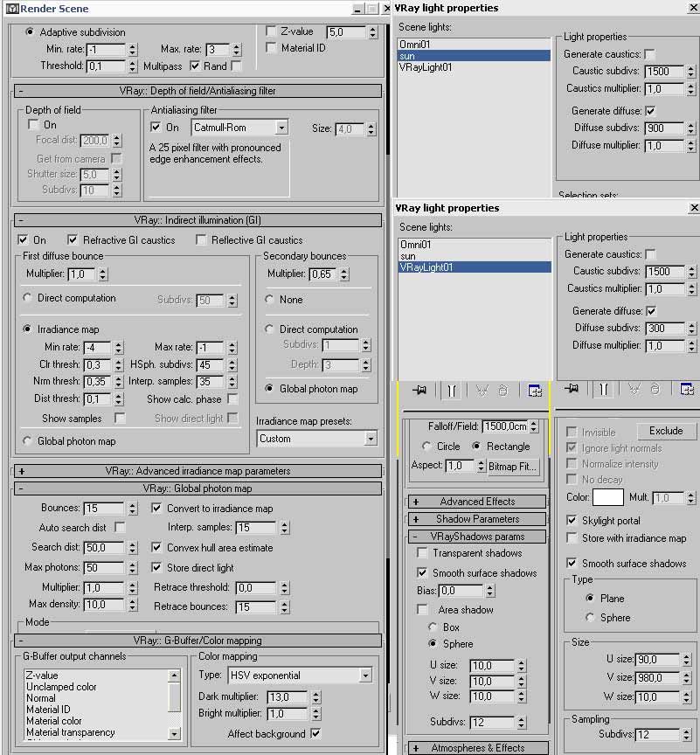This screenshot has height=755, width=700.
Task: Adjust the photon map Bounces spinner
Action: (133, 509)
